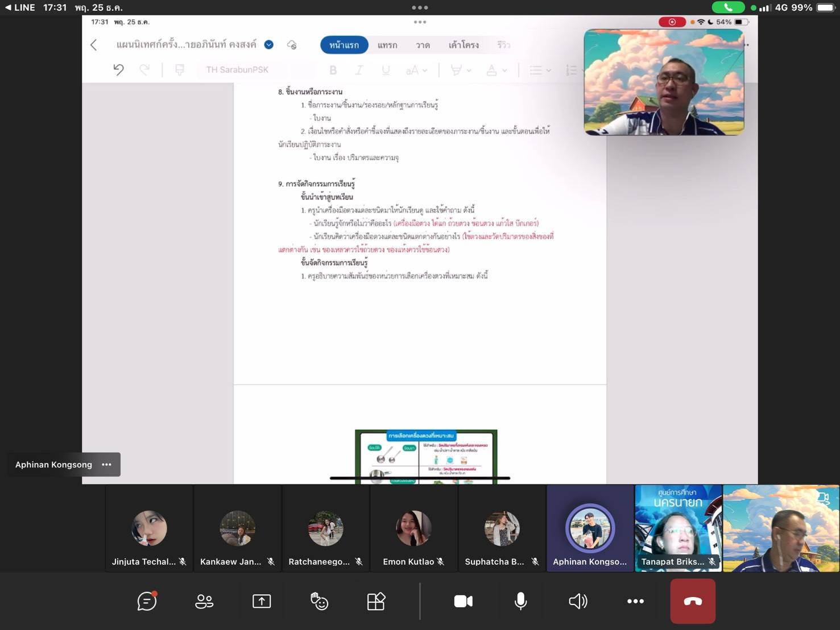This screenshot has height=630, width=840.
Task: Click the undo arrow in Word
Action: coord(118,70)
